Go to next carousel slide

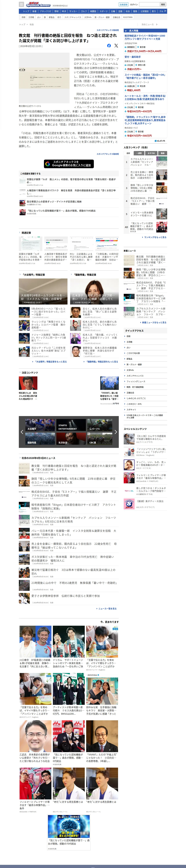point(116,432)
